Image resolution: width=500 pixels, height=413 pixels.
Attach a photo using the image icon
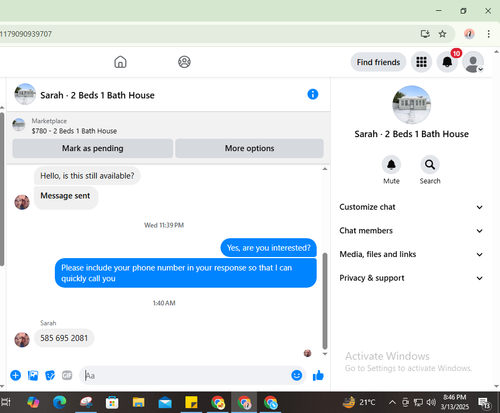33,376
